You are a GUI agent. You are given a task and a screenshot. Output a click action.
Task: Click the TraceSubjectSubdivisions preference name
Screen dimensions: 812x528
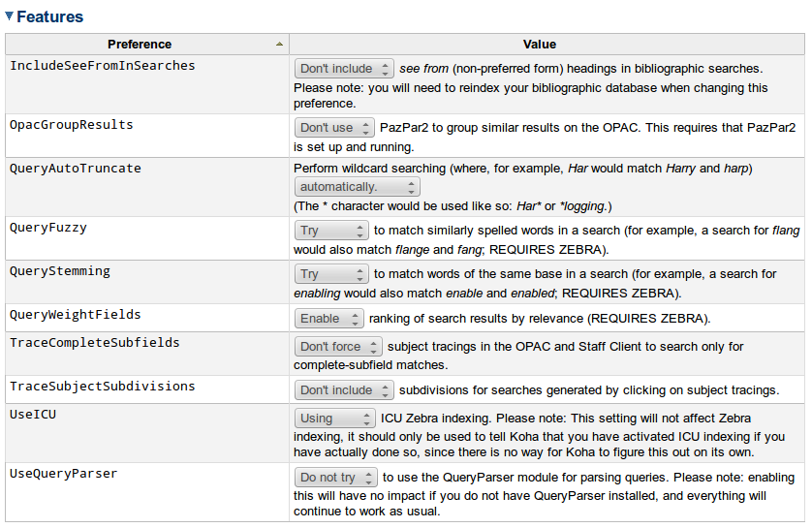pyautogui.click(x=102, y=387)
